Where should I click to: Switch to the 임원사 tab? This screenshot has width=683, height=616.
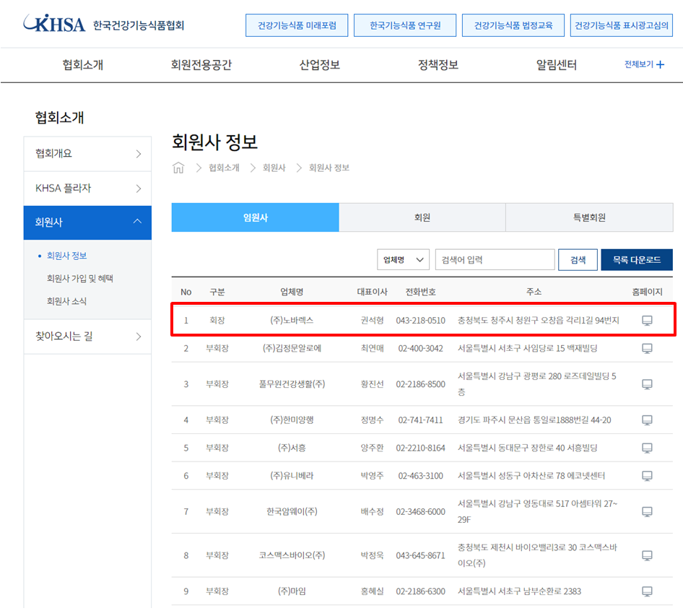coord(256,217)
